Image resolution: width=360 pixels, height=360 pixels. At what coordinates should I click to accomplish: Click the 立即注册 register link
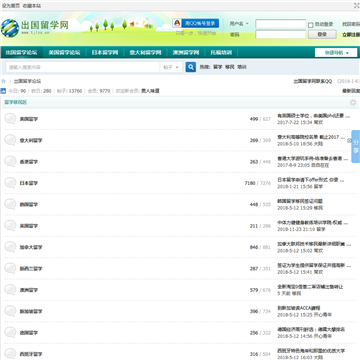click(351, 34)
